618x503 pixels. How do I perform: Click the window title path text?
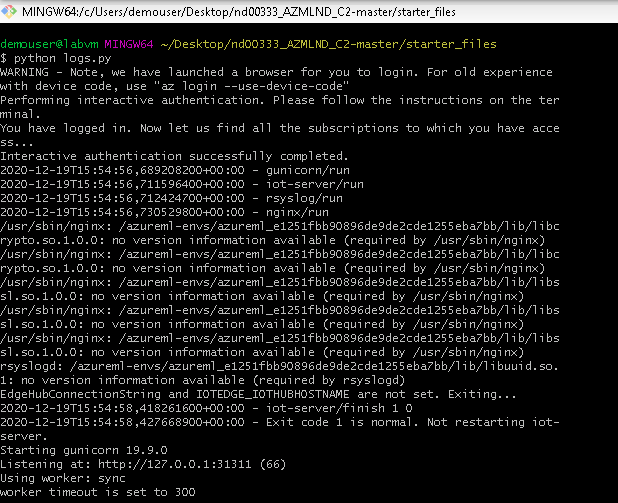pos(238,12)
